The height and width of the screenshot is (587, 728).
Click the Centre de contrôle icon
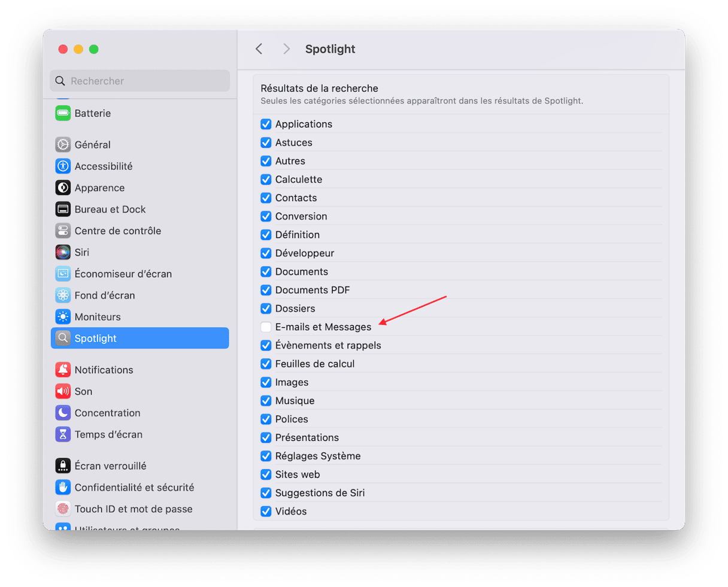[x=63, y=231]
